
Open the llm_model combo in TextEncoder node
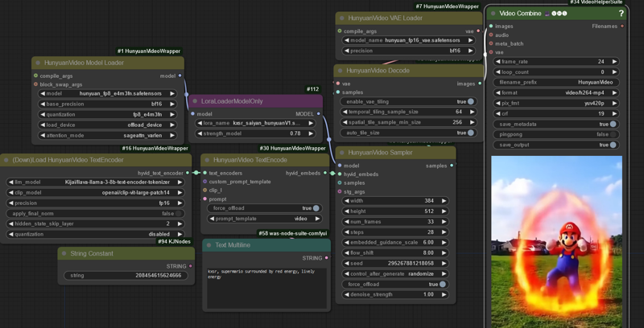[96, 182]
